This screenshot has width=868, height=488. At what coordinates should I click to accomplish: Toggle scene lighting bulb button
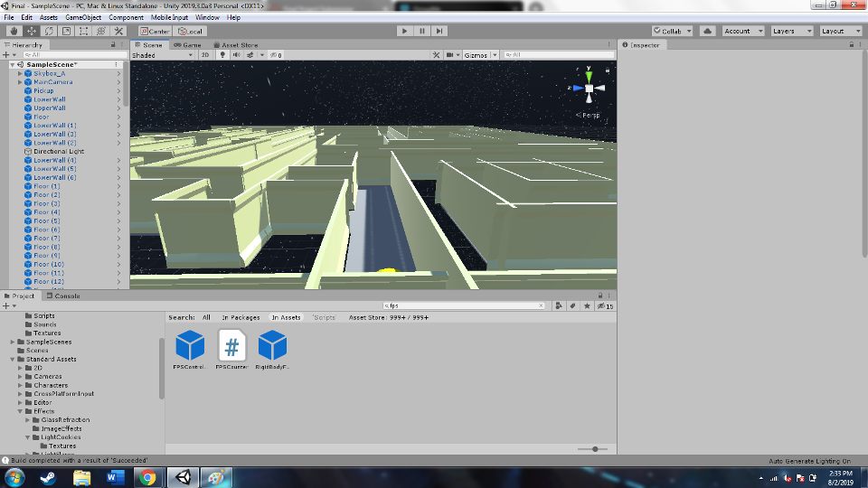221,55
